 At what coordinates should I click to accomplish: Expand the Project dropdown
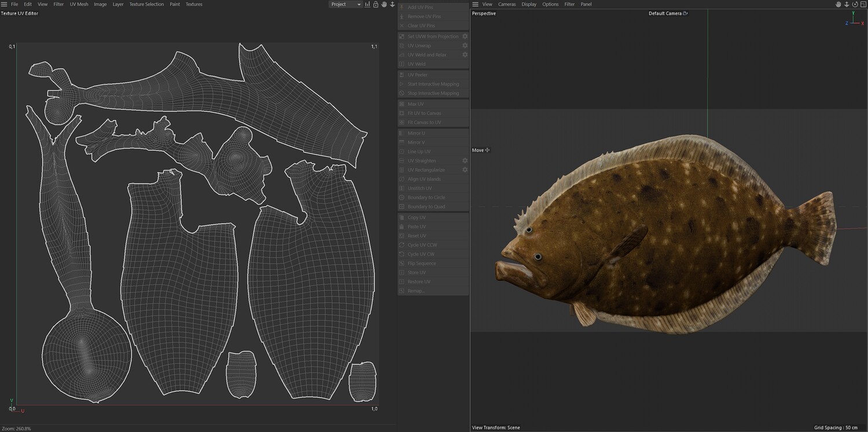point(346,4)
